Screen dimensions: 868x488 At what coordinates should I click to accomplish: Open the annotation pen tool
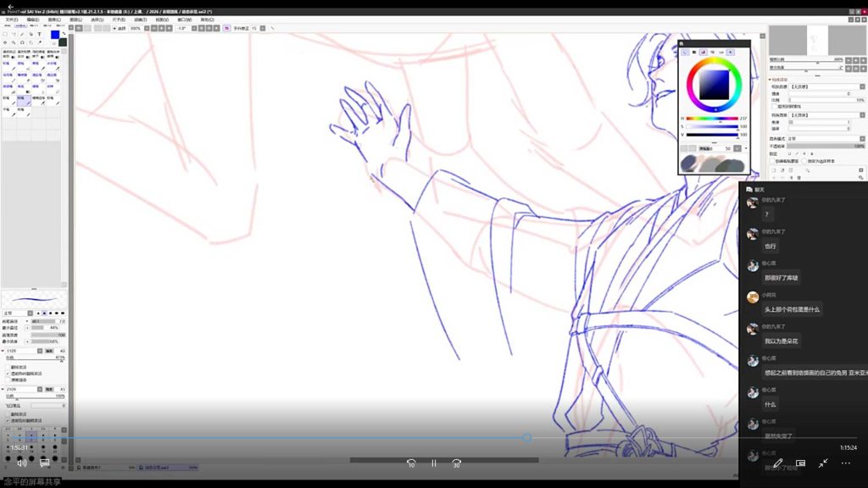[x=778, y=463]
